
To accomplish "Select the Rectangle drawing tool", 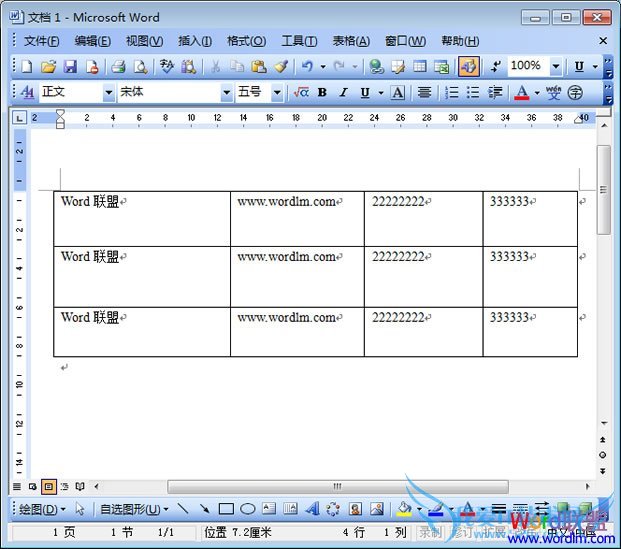I will pos(226,508).
